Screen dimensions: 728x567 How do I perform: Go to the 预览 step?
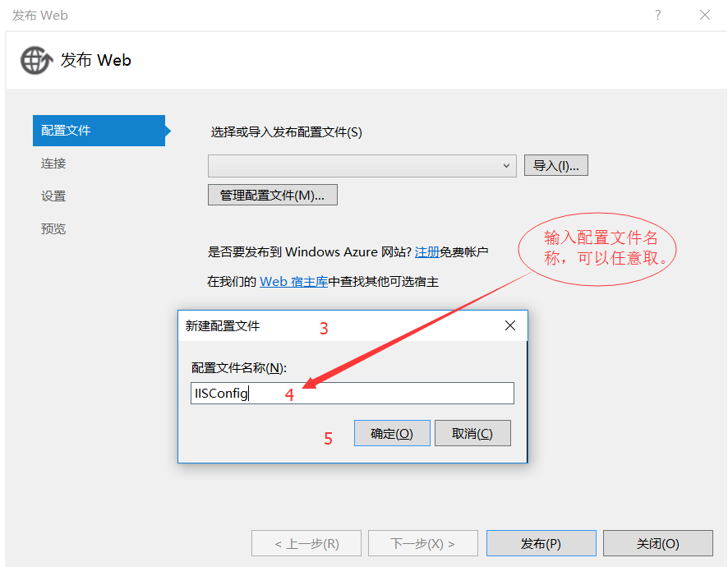[53, 228]
